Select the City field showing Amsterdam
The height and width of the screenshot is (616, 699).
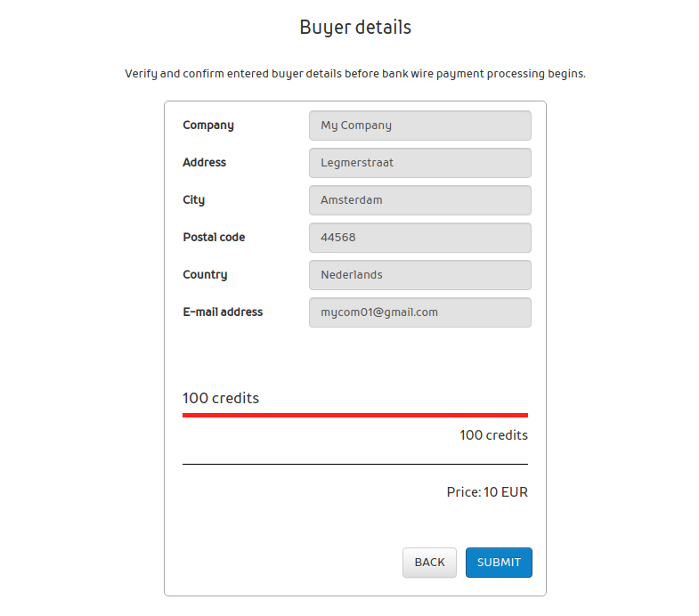pos(419,200)
